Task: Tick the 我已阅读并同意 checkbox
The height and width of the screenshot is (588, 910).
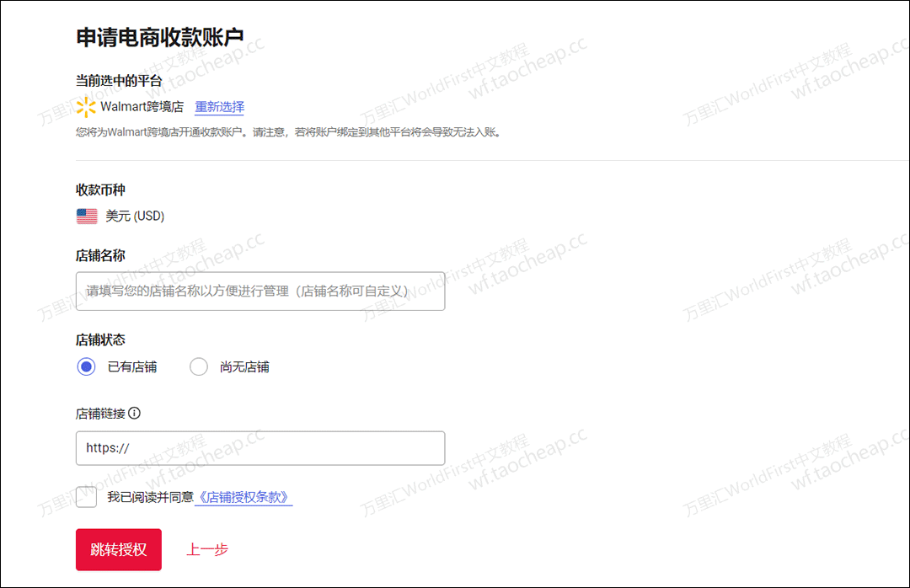Action: 86,497
